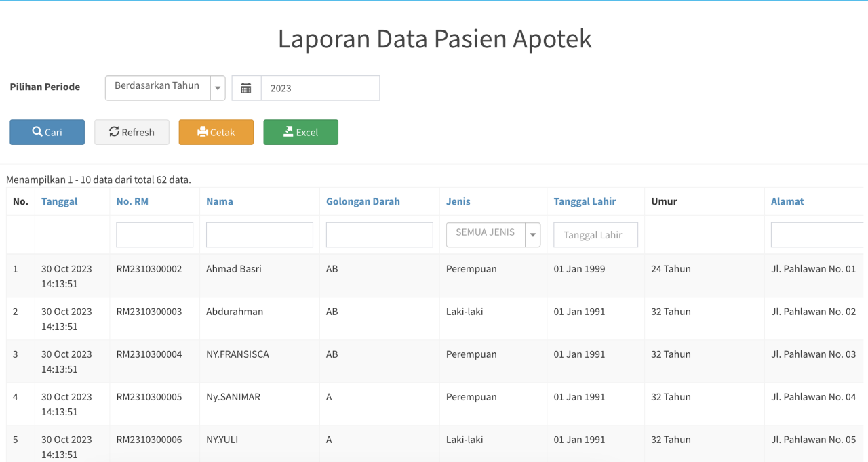Open the Tanggal Lahir filter field
The width and height of the screenshot is (868, 462).
[x=595, y=235]
